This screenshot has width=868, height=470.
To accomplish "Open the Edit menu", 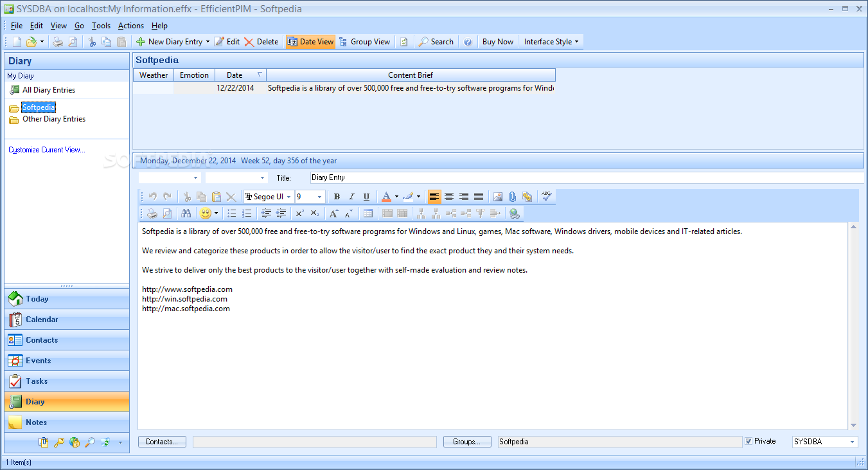I will tap(37, 26).
